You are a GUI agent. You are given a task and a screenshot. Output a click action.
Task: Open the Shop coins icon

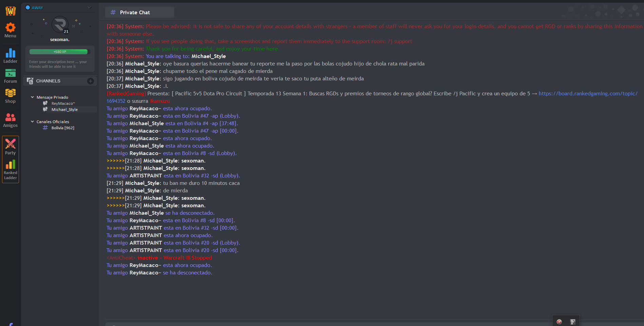tap(10, 96)
